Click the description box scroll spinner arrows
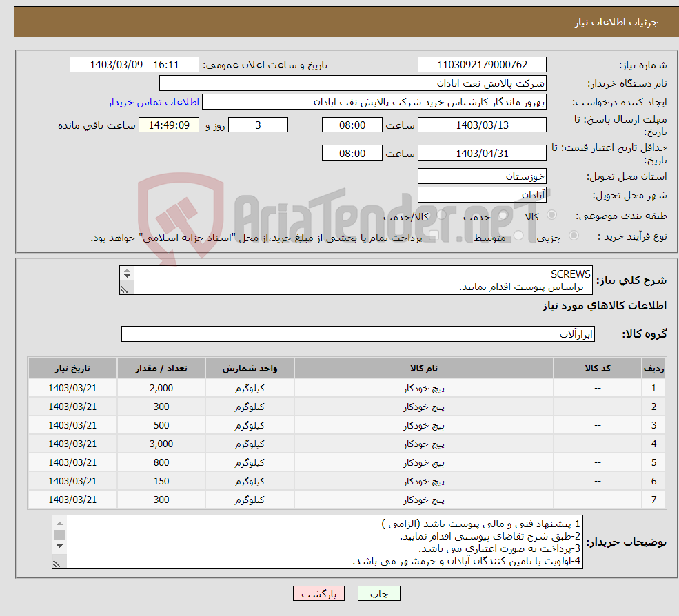 [x=127, y=273]
